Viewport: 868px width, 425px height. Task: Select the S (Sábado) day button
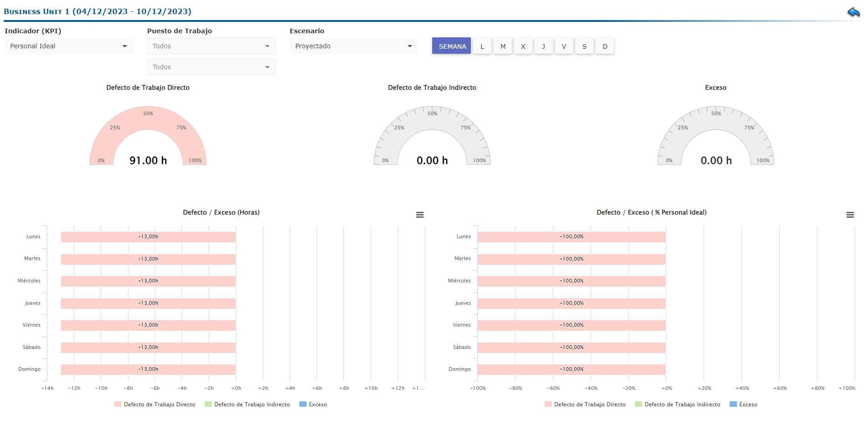point(585,46)
